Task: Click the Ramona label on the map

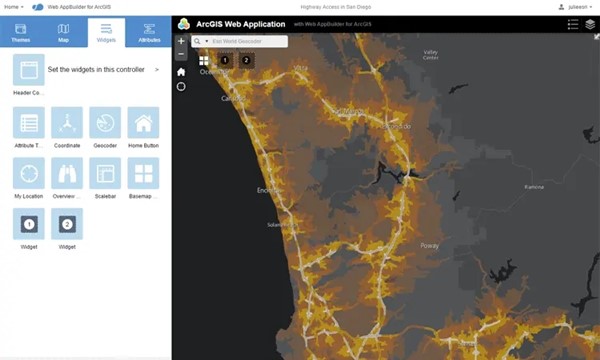Action: [x=534, y=187]
